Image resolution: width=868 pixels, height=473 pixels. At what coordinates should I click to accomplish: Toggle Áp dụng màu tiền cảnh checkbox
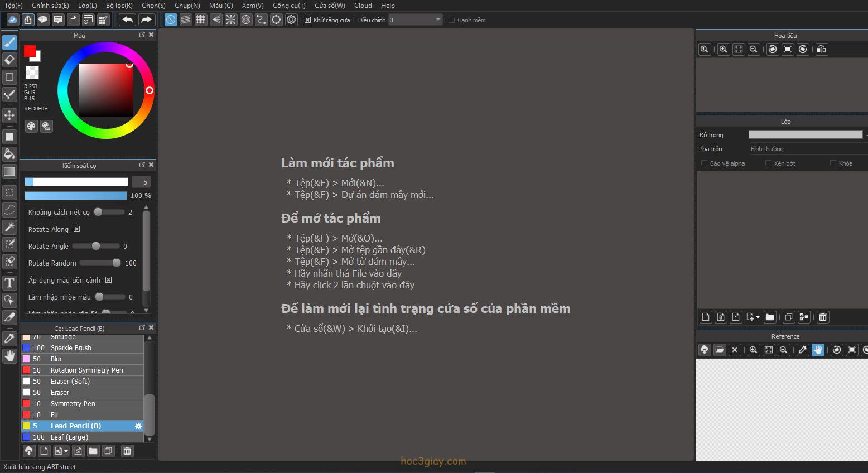click(x=109, y=280)
